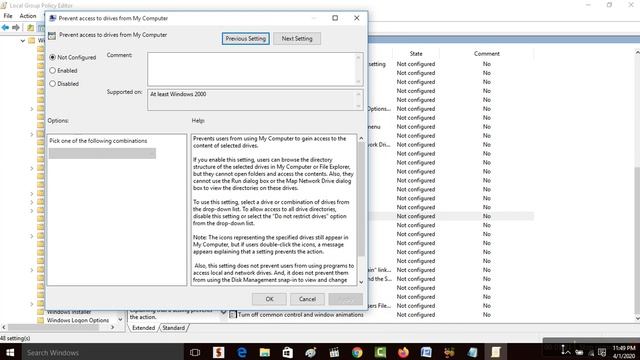Open the Action menu in Group Policy Editor

click(x=28, y=16)
